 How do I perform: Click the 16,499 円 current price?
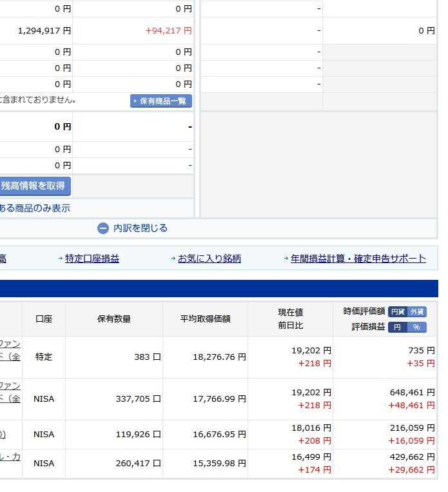point(311,457)
